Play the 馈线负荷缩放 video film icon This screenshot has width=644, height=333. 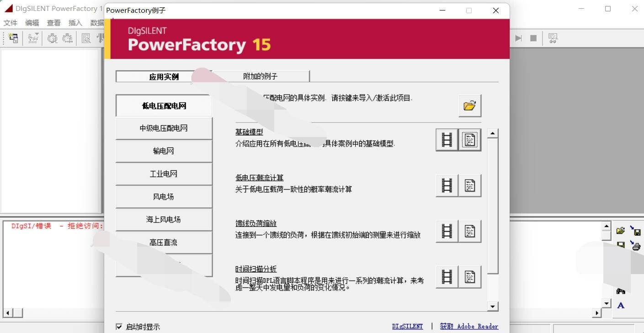click(x=447, y=231)
